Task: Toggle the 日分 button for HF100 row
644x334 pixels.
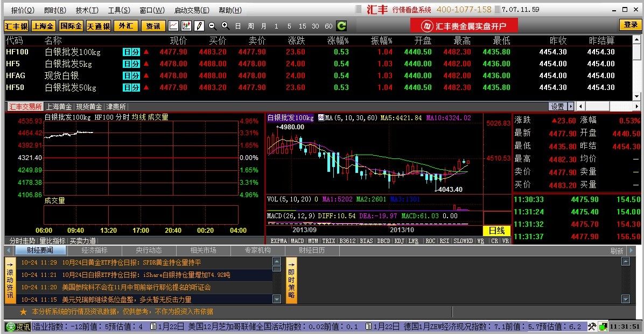Action: click(x=131, y=52)
